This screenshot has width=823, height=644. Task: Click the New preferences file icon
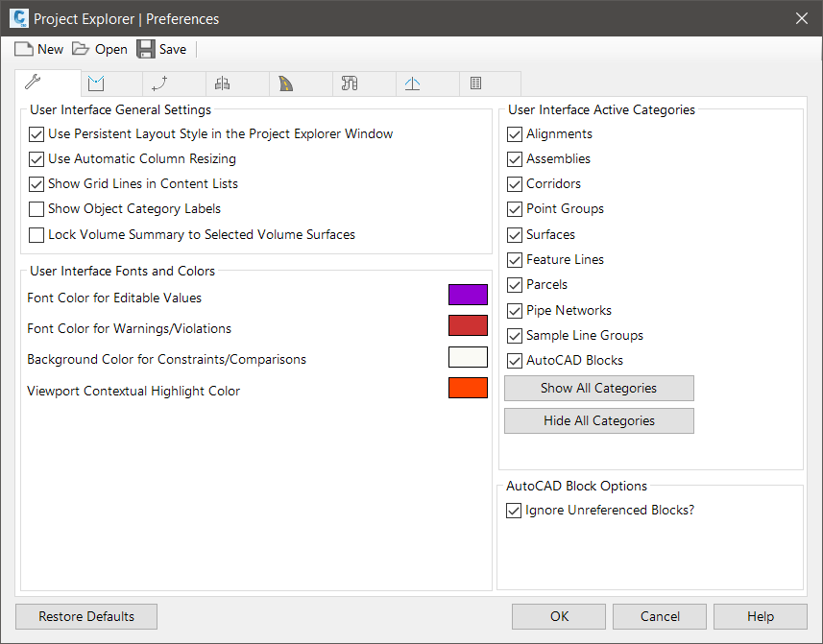(25, 49)
